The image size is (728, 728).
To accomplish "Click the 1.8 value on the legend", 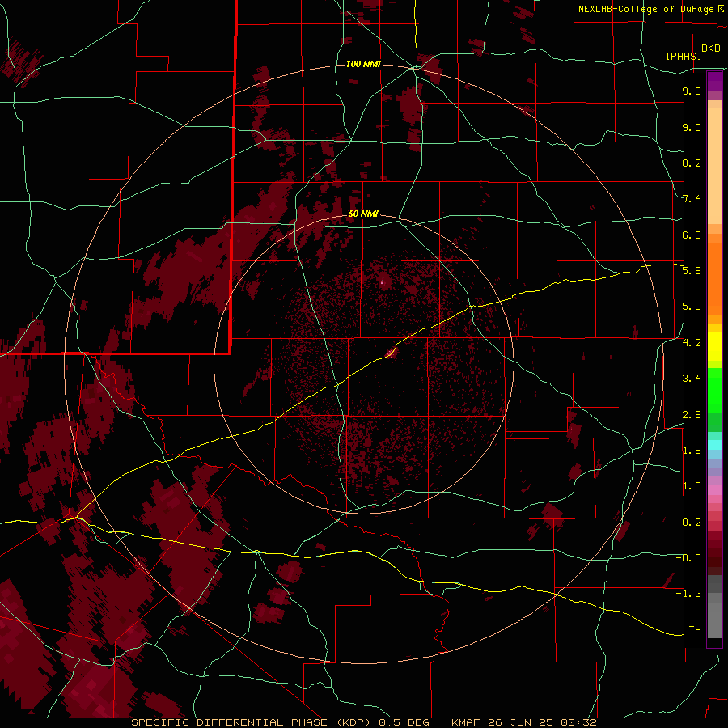I will coord(692,451).
